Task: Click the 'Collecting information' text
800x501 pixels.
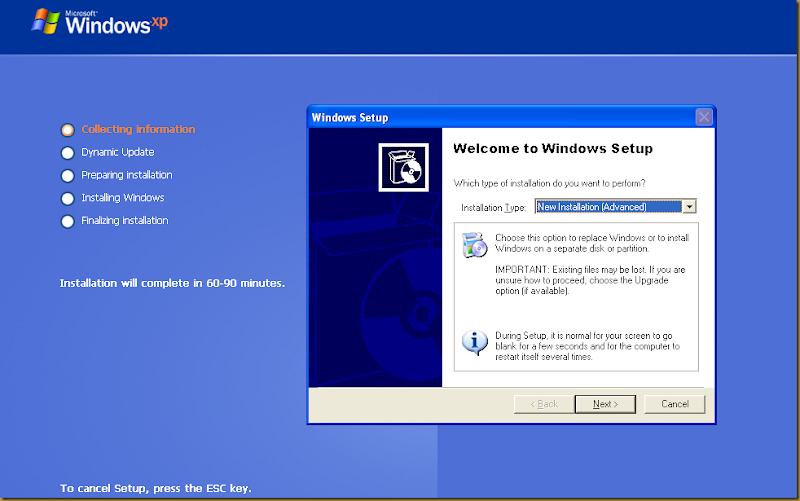Action: [x=138, y=130]
